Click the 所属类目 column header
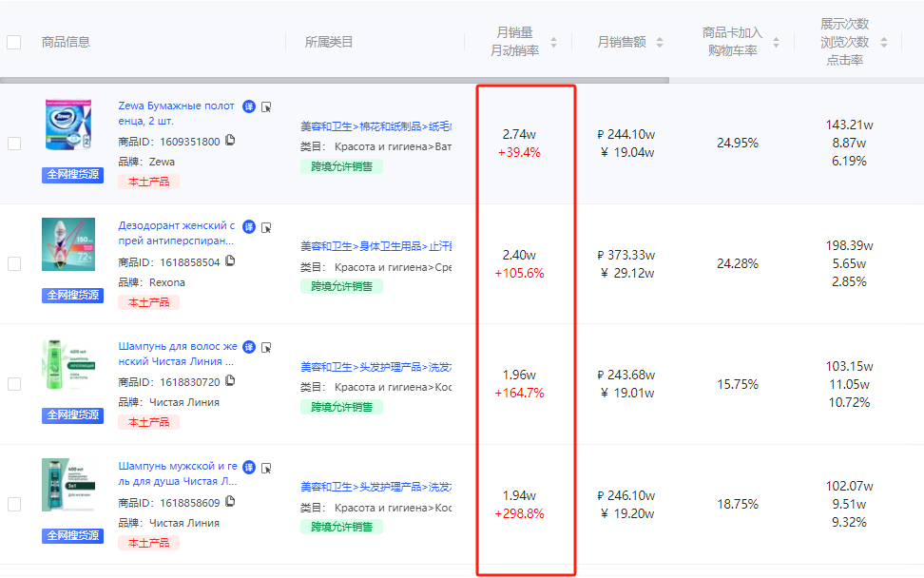Viewport: 924px width, 578px height. pyautogui.click(x=328, y=42)
